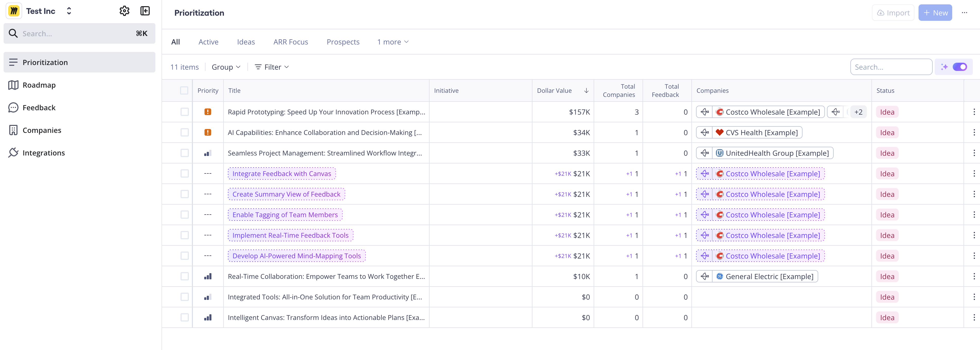Click urgent priority icon for AI Capabilities row
Image resolution: width=980 pixels, height=350 pixels.
click(208, 132)
